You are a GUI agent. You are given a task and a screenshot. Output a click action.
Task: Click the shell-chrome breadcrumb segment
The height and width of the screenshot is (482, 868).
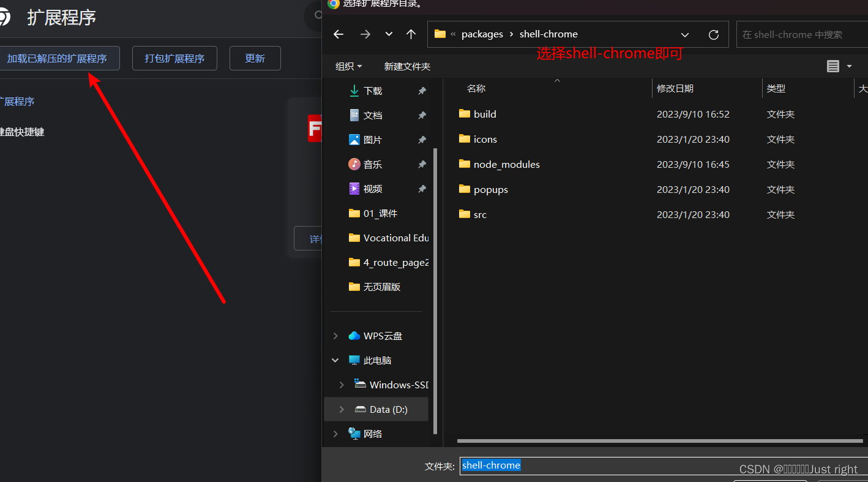click(x=548, y=34)
